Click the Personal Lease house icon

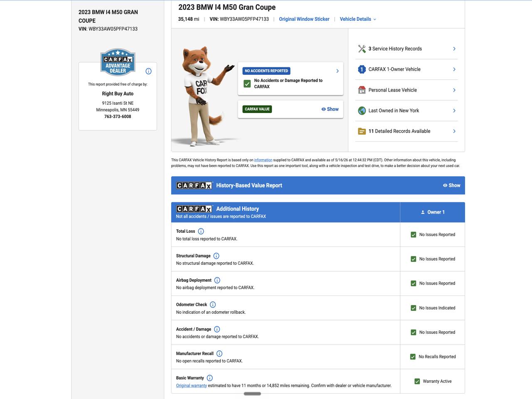pos(362,90)
